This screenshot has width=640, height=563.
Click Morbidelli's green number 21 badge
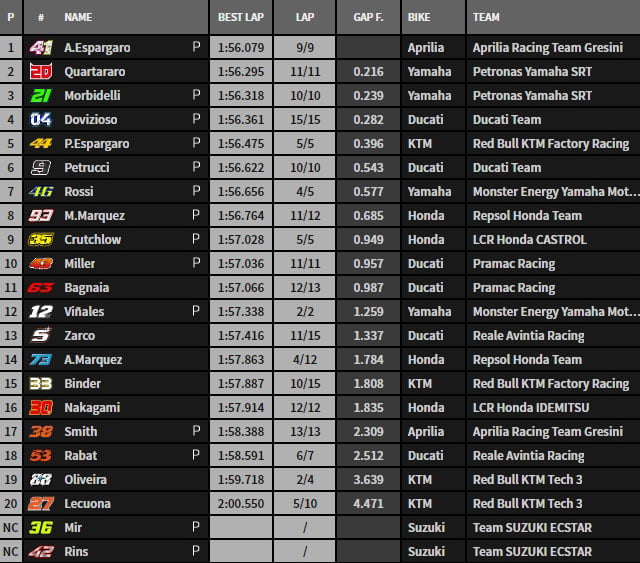(41, 96)
